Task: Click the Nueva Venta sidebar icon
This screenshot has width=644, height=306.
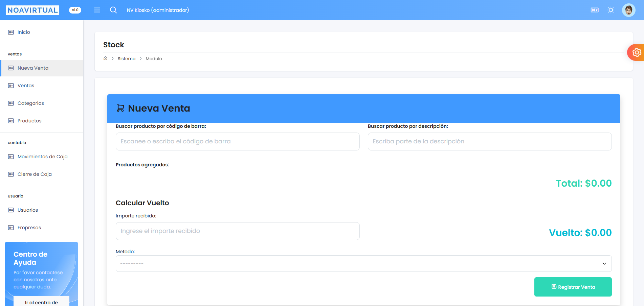Action: (x=11, y=68)
